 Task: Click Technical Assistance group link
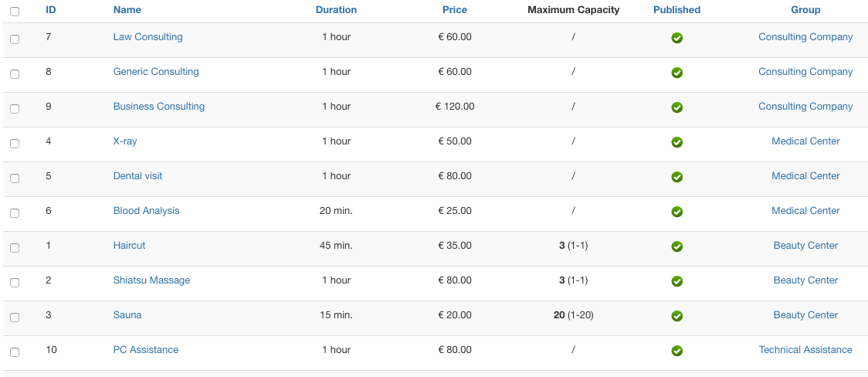tap(805, 350)
